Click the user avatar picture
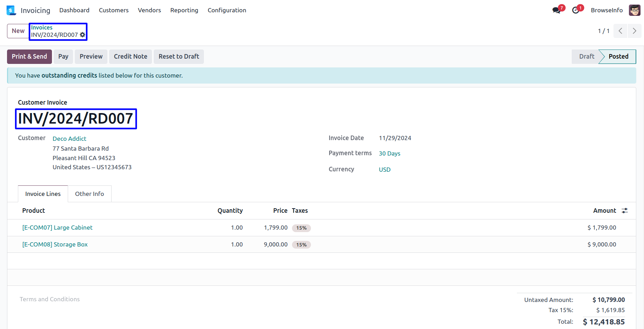 635,11
